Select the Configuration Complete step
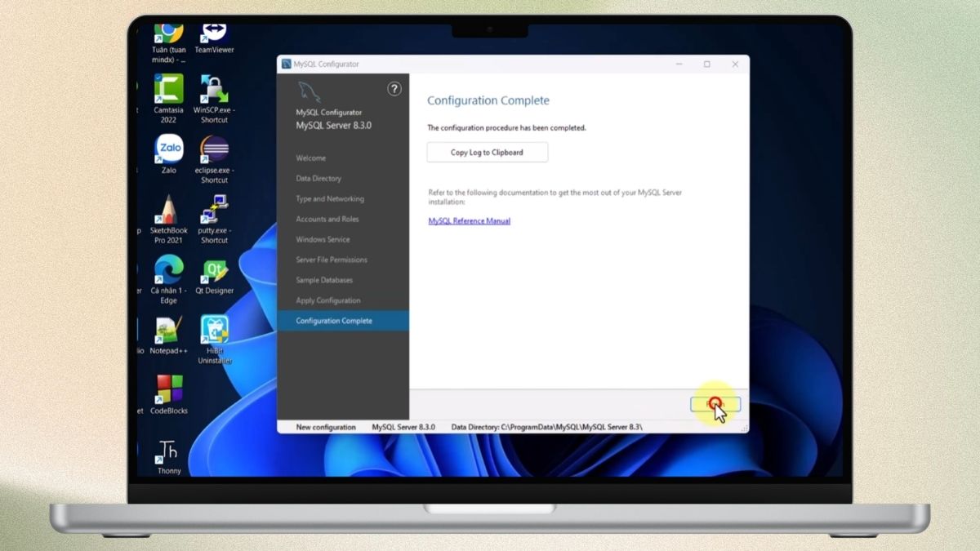980x551 pixels. coord(343,321)
